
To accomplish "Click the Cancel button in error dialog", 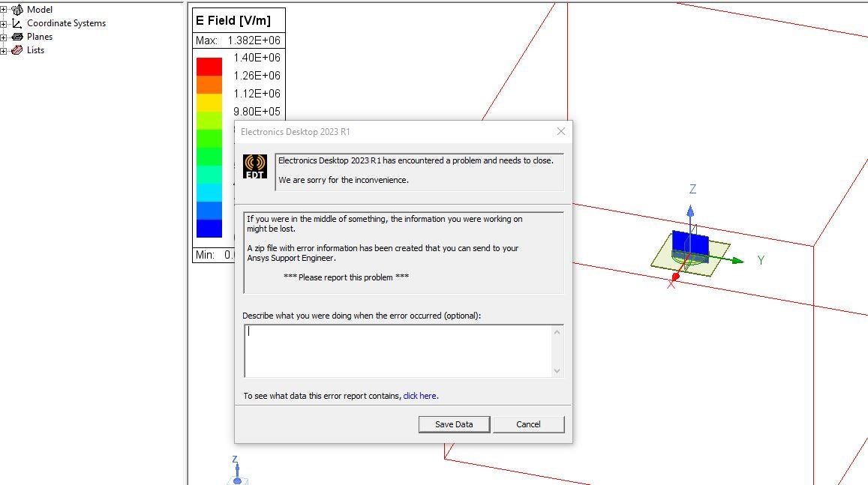I will click(x=528, y=424).
